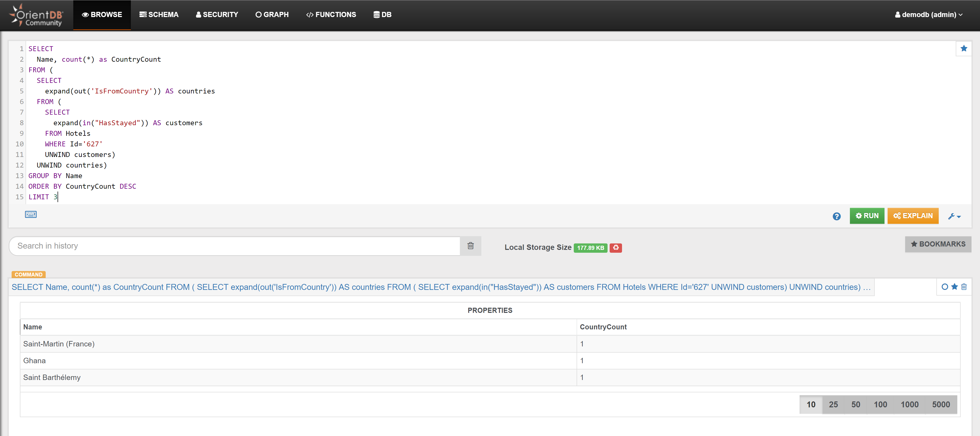The height and width of the screenshot is (436, 980).
Task: Click the orange EXPLAIN button
Action: pyautogui.click(x=913, y=216)
